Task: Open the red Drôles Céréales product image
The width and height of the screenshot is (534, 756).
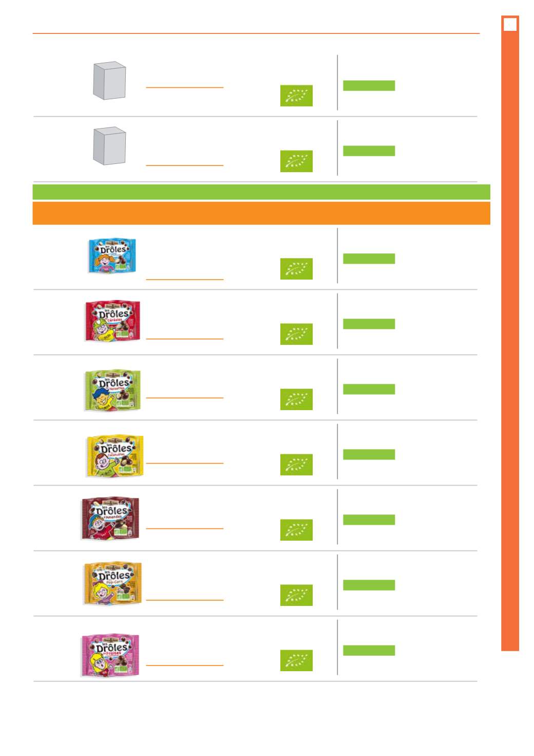Action: 112,321
